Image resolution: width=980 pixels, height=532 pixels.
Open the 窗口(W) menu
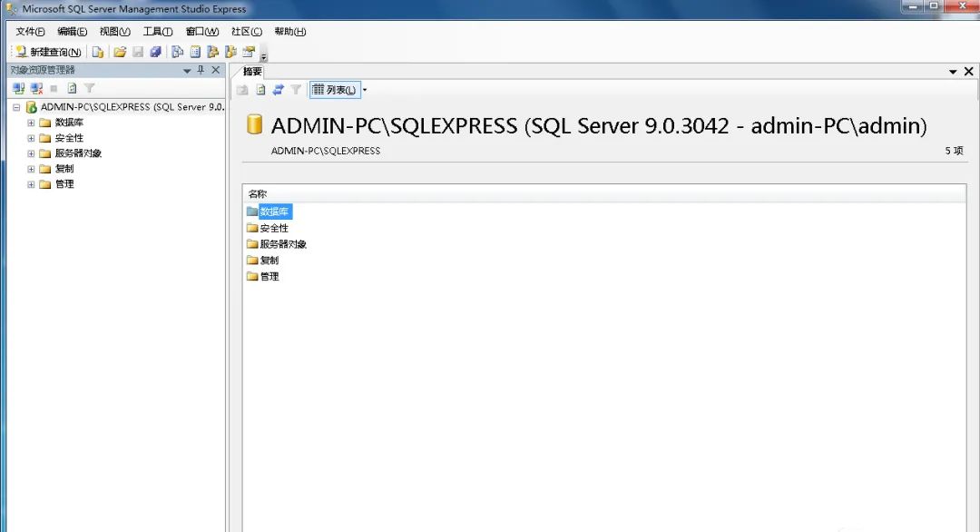coord(201,31)
